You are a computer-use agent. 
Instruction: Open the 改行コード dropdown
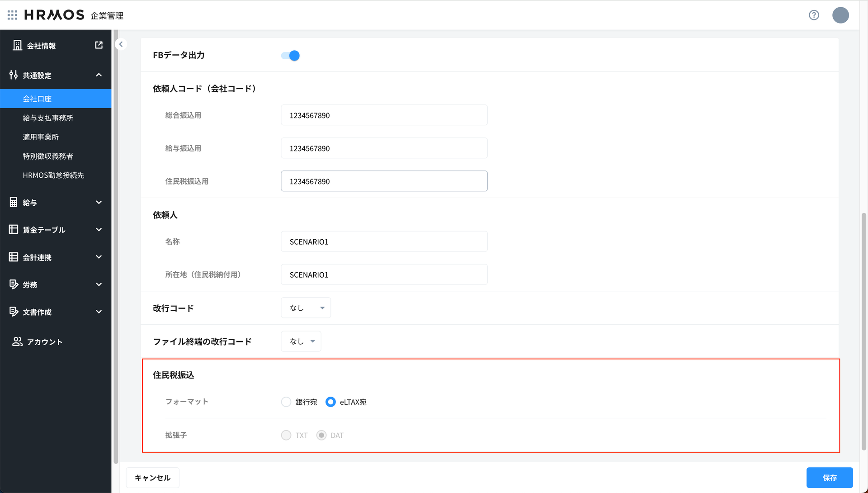point(306,308)
